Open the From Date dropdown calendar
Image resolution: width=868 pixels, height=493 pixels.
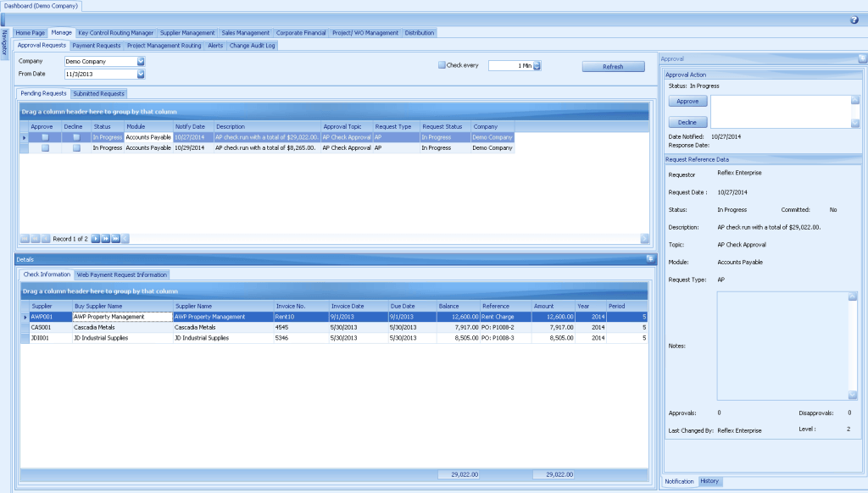[x=141, y=74]
